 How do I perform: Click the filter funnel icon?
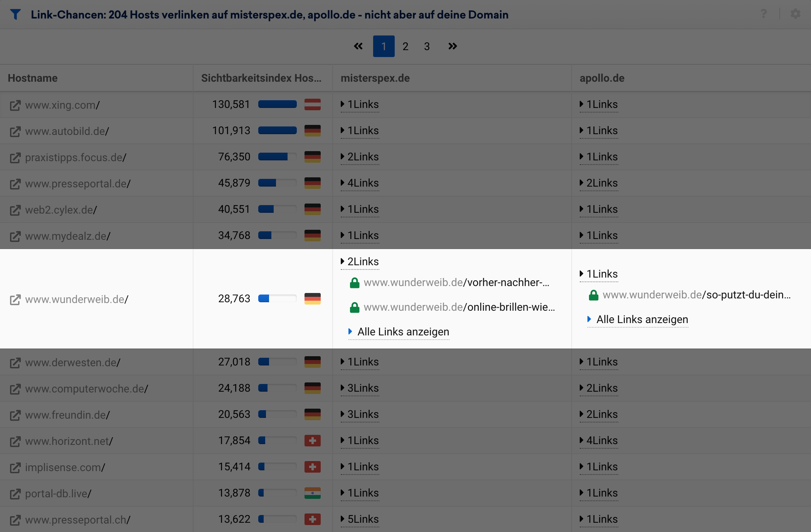coord(15,15)
